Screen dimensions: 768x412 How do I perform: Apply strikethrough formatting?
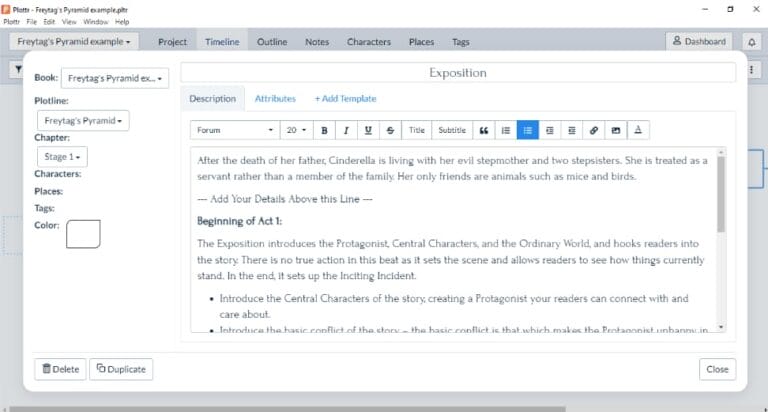[390, 130]
